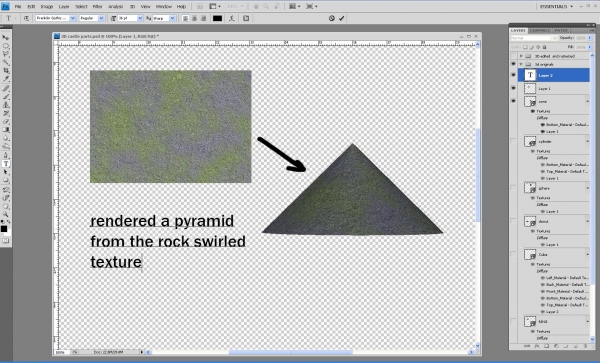Collapse the 3d originals layer group
The image size is (600, 363).
(x=521, y=64)
